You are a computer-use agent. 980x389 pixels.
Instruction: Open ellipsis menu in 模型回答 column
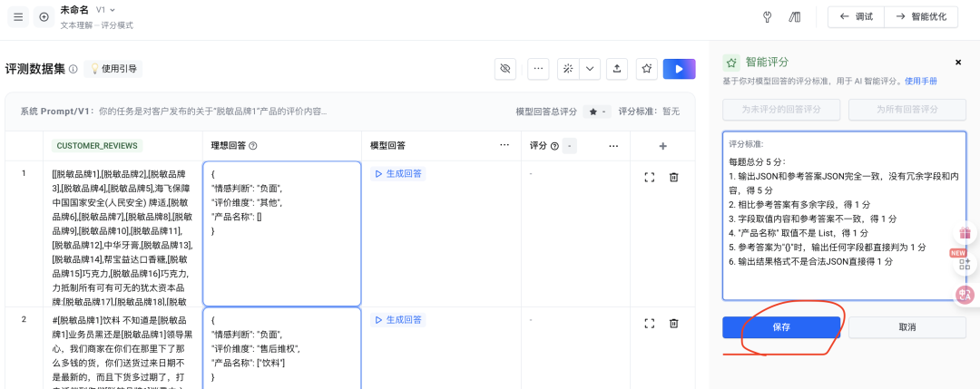pos(505,145)
